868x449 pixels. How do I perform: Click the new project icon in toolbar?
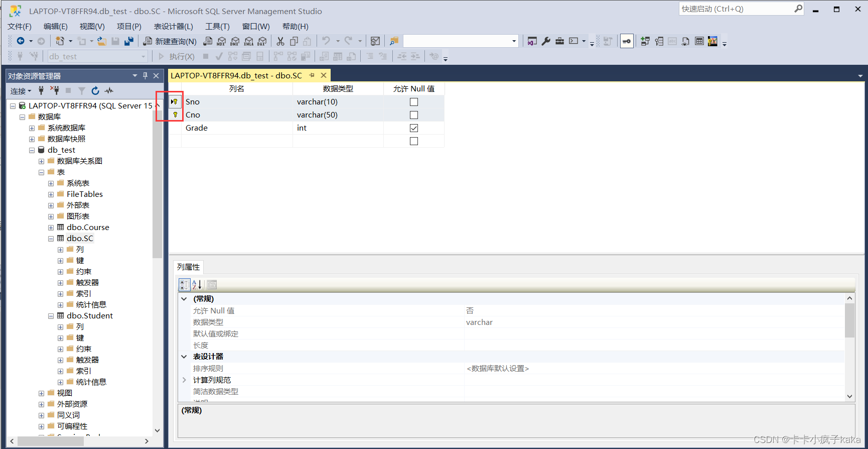pyautogui.click(x=60, y=41)
